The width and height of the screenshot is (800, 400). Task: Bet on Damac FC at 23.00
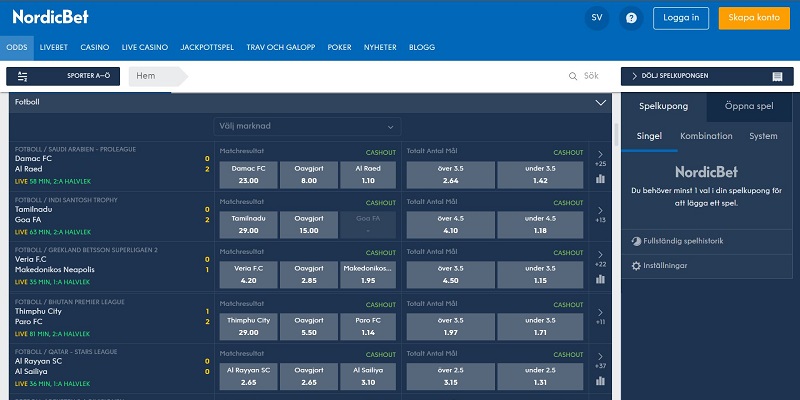pyautogui.click(x=248, y=175)
